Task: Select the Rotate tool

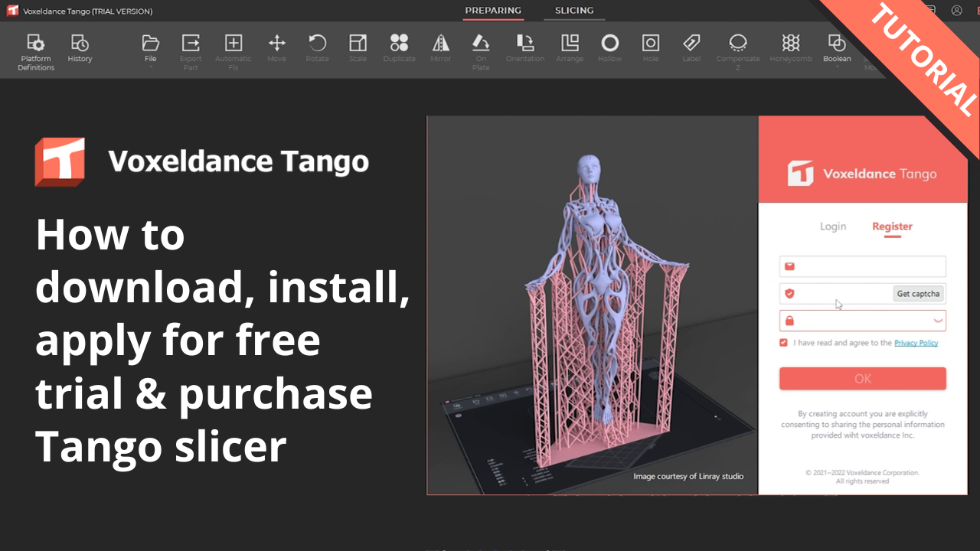Action: [x=317, y=48]
